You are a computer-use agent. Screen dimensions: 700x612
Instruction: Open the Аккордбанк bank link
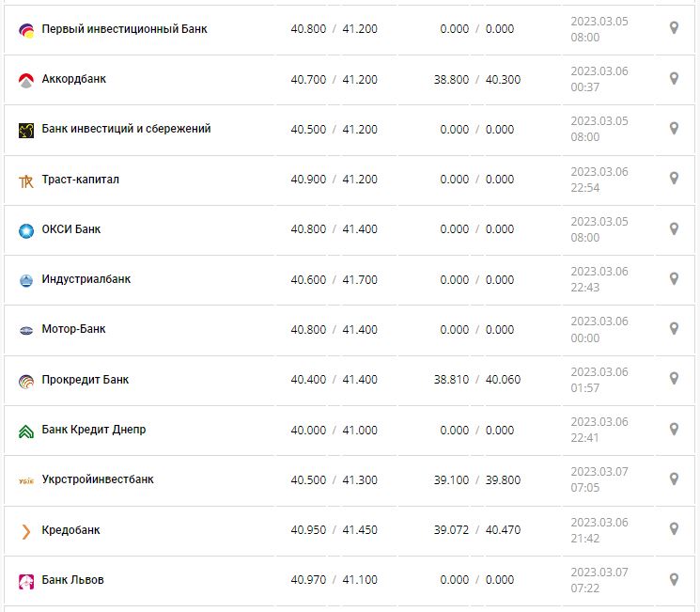[74, 79]
